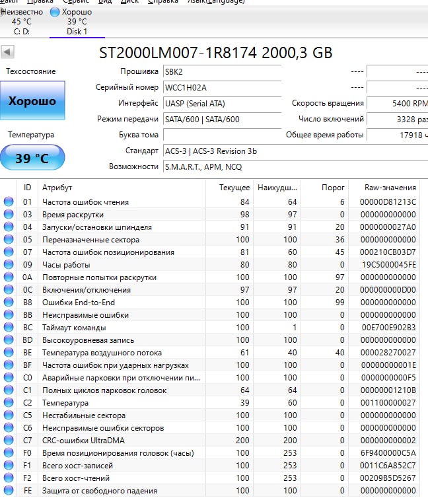Click the rotation speed field 5400 RPM

[398, 104]
